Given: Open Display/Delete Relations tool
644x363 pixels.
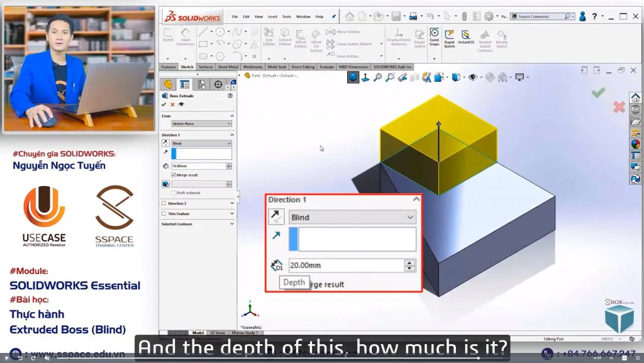Looking at the screenshot, I should point(398,36).
